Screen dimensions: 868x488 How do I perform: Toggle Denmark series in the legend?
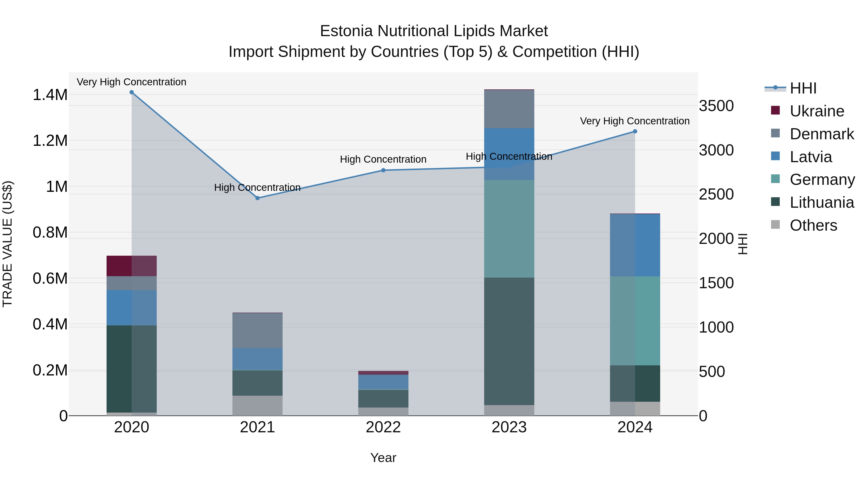812,134
